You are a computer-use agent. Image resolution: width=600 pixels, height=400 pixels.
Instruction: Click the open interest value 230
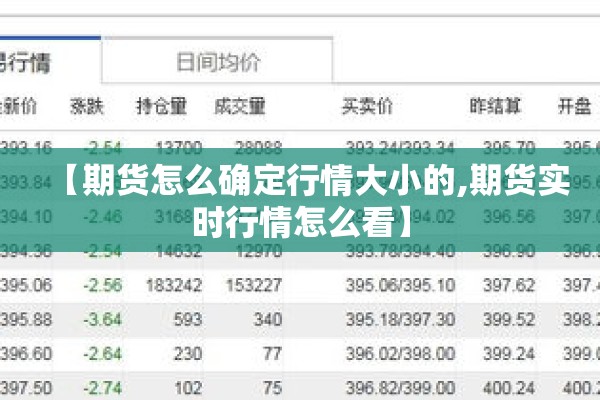tap(188, 354)
